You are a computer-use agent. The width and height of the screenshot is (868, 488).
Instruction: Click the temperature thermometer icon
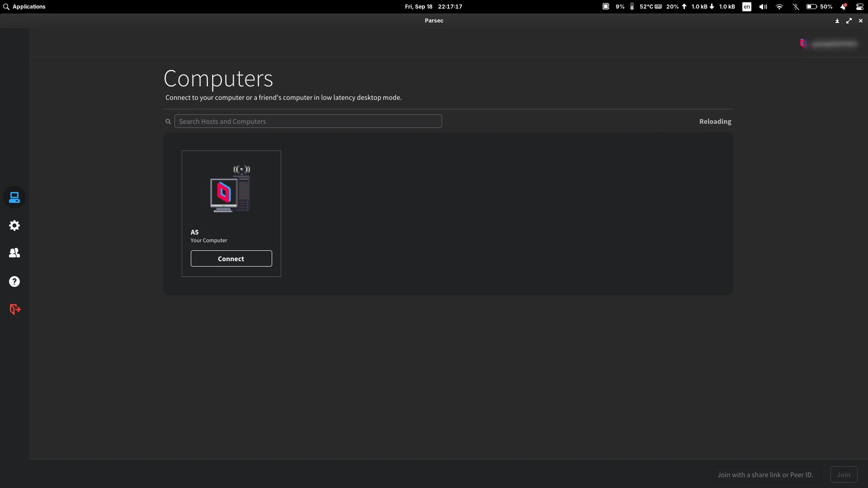point(632,7)
